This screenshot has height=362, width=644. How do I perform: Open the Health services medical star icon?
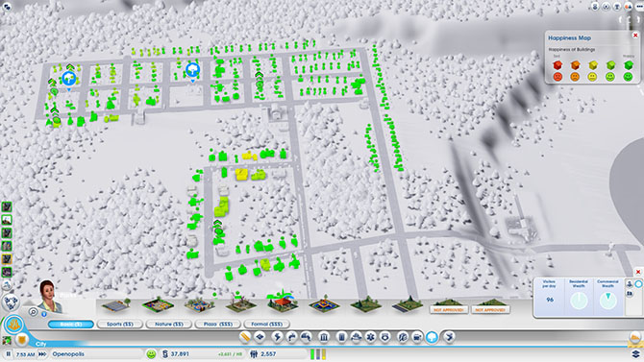click(x=370, y=337)
